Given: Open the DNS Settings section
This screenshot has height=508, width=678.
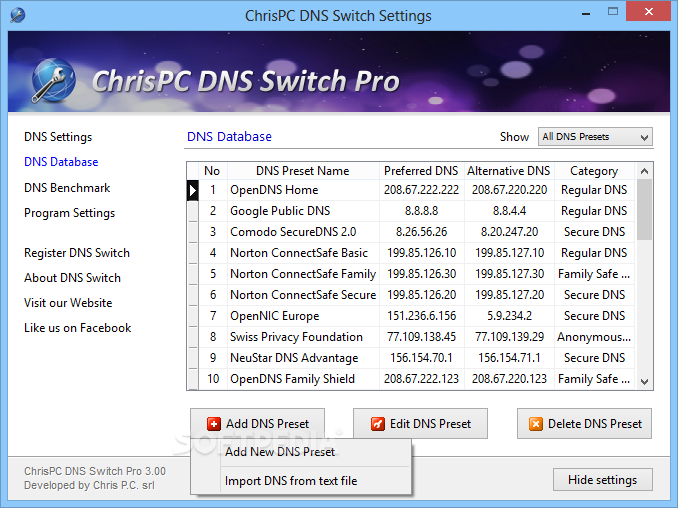Looking at the screenshot, I should point(58,137).
